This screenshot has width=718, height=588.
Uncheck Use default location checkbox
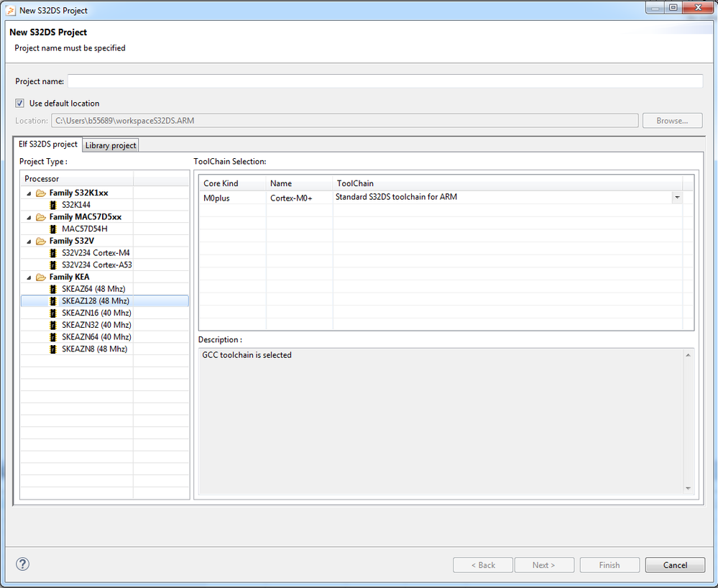point(19,103)
